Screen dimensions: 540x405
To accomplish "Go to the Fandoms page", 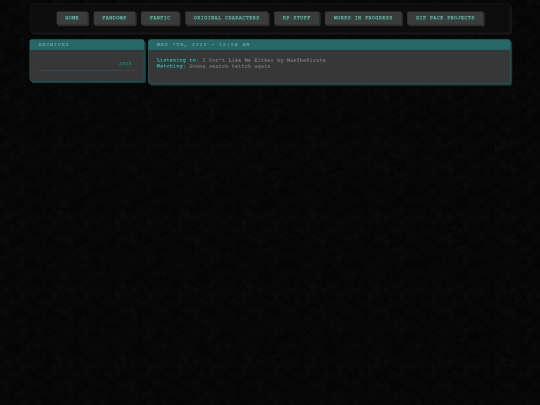I will coord(115,18).
